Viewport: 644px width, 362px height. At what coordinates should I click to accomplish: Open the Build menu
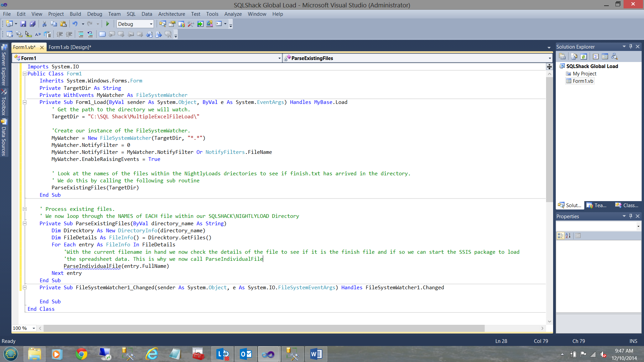pos(75,14)
